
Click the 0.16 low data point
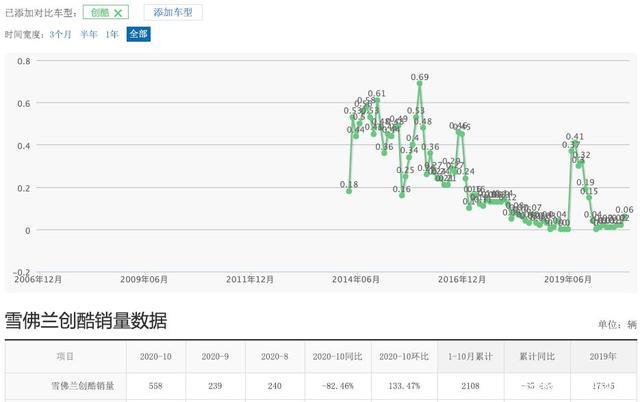tap(402, 195)
